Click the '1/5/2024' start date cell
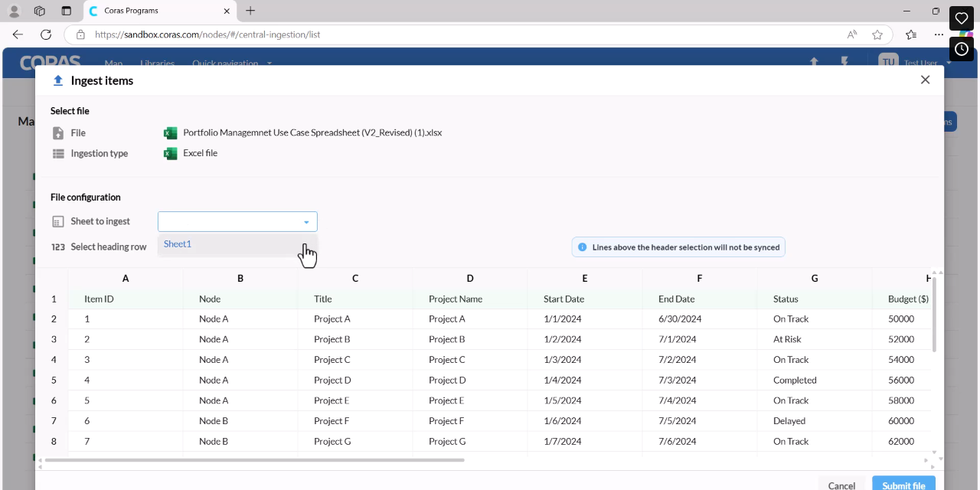Viewport: 980px width, 490px height. pos(585,400)
